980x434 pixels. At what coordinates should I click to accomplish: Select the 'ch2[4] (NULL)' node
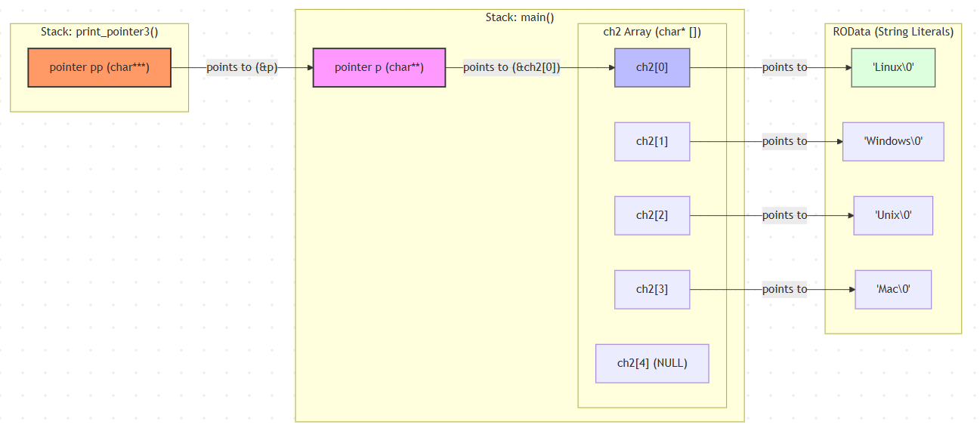[x=652, y=363]
